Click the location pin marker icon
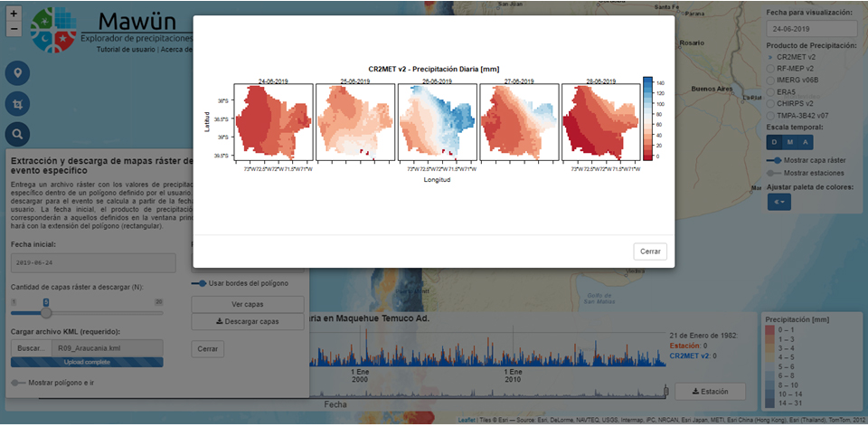The width and height of the screenshot is (868, 427). [18, 73]
